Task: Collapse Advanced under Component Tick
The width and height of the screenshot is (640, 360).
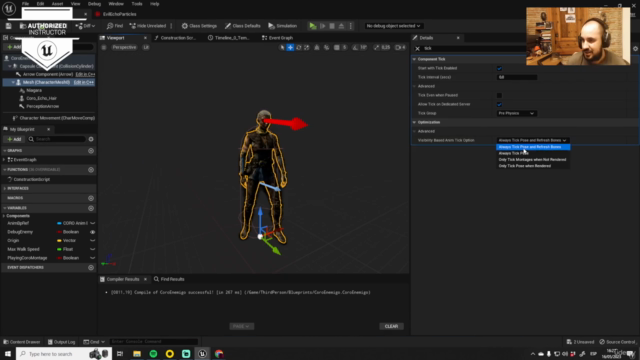Action: tap(414, 86)
